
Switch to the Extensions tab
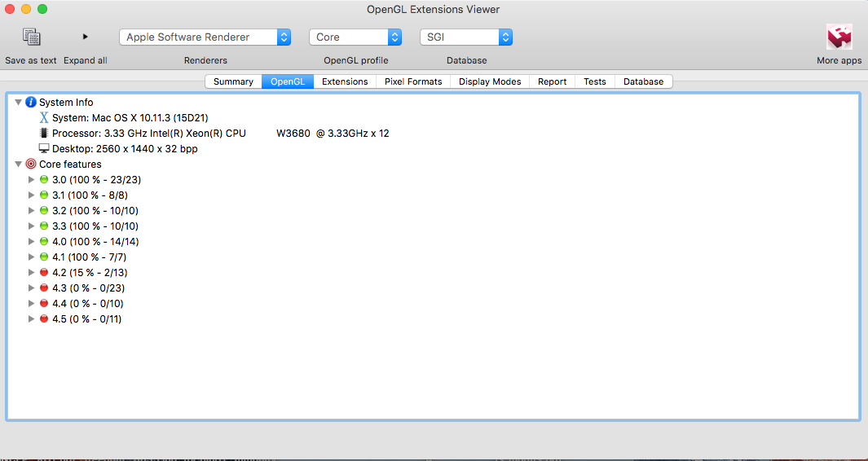345,81
